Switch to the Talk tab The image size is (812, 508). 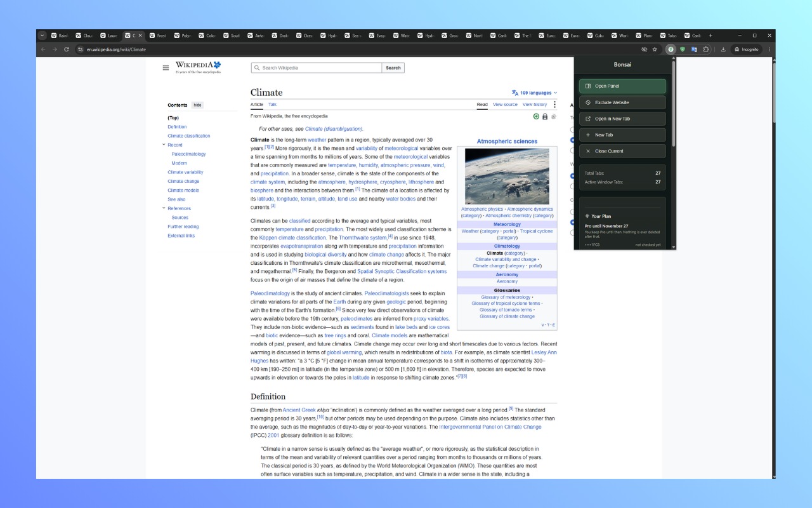click(x=272, y=104)
